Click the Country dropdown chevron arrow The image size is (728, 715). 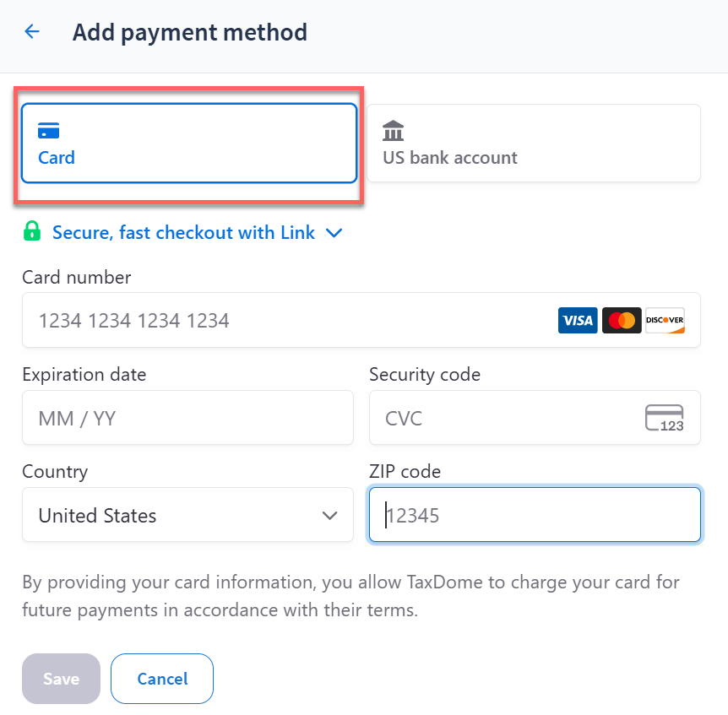330,516
